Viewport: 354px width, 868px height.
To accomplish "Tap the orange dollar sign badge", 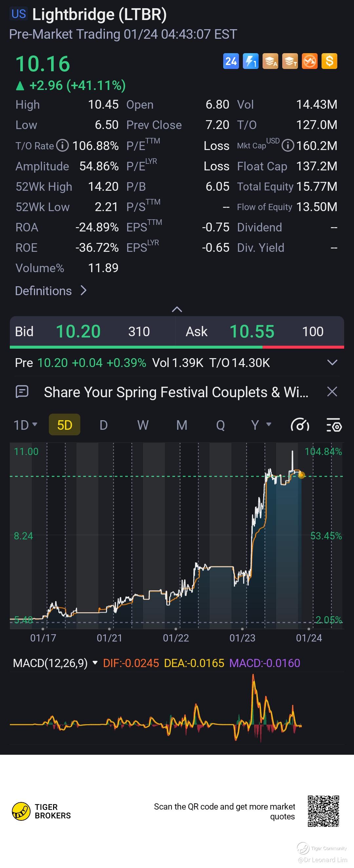I will pos(329,61).
